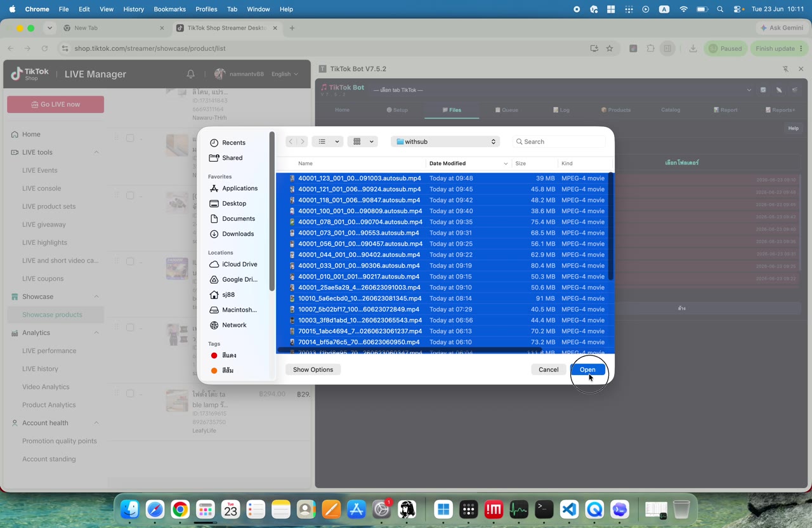The height and width of the screenshot is (528, 812).
Task: Launch Safari from the dock
Action: tap(155, 509)
